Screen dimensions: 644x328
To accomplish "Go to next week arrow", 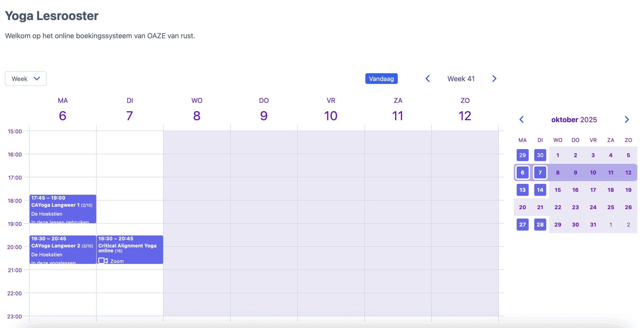I will [x=494, y=79].
